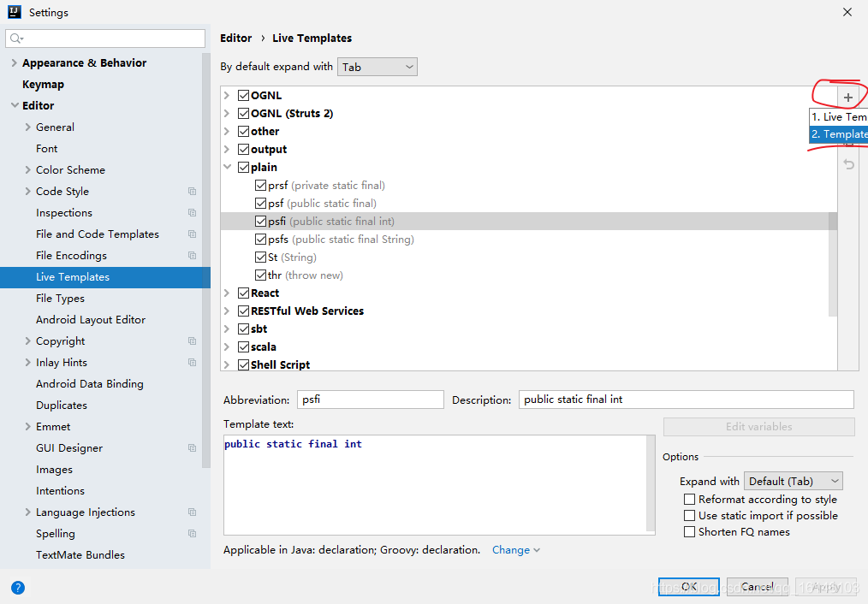Select the Template Group menu entry
The width and height of the screenshot is (868, 604).
pos(839,134)
